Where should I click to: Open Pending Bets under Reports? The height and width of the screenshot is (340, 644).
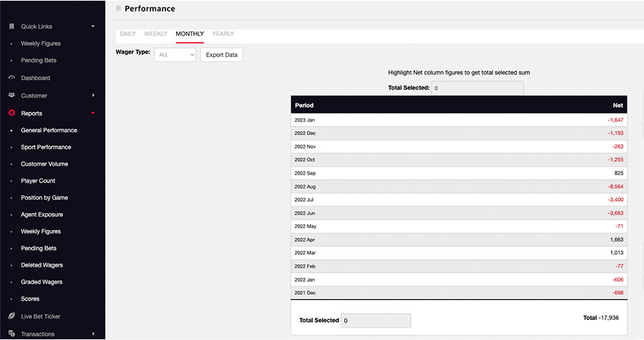tap(39, 248)
